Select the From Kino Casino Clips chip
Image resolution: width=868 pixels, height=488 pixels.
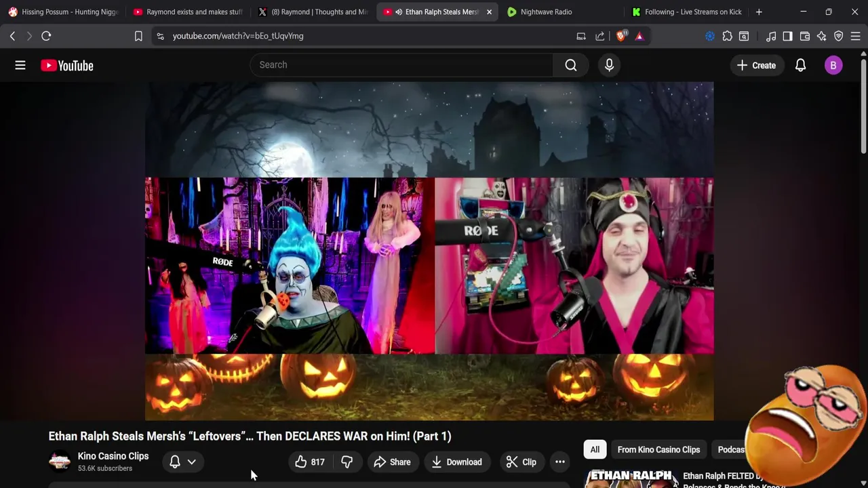point(658,449)
